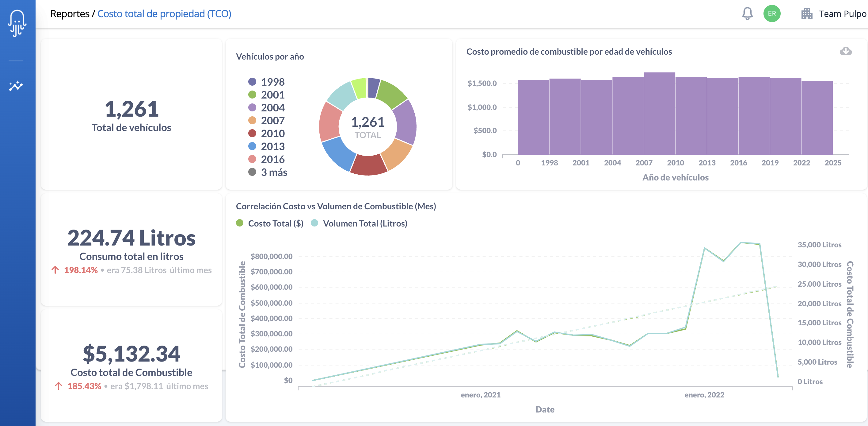Click the 2007 bar in fuel cost chart
868x426 pixels.
[659, 114]
